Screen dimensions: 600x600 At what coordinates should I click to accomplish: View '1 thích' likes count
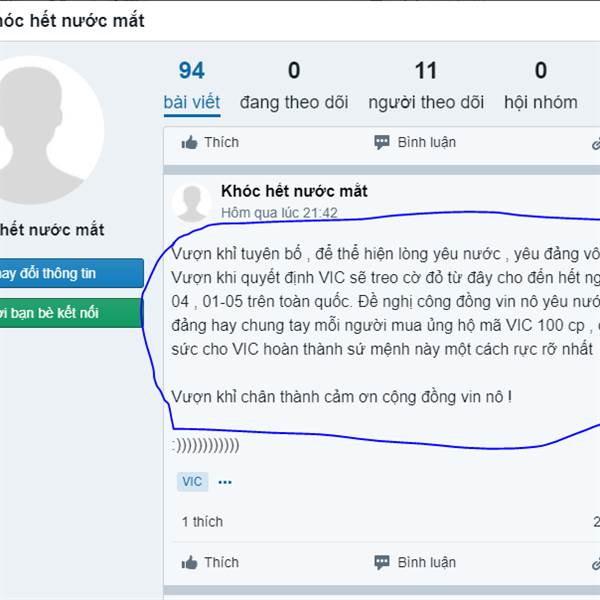[x=202, y=522]
